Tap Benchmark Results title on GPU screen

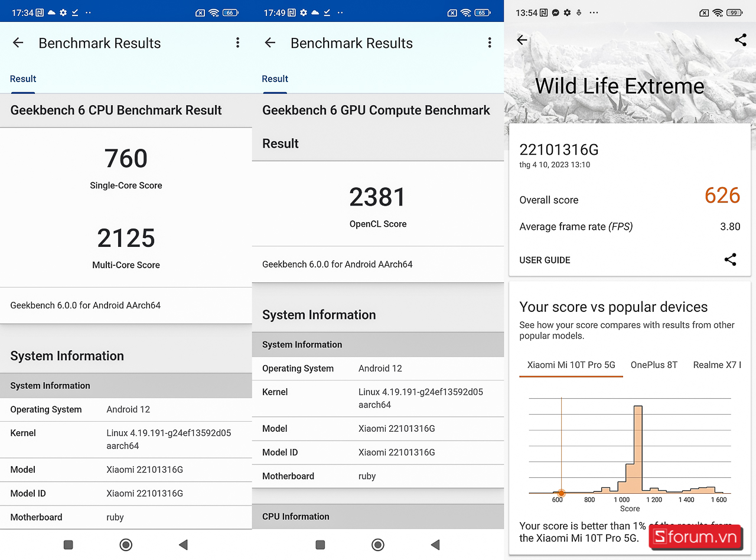click(351, 43)
